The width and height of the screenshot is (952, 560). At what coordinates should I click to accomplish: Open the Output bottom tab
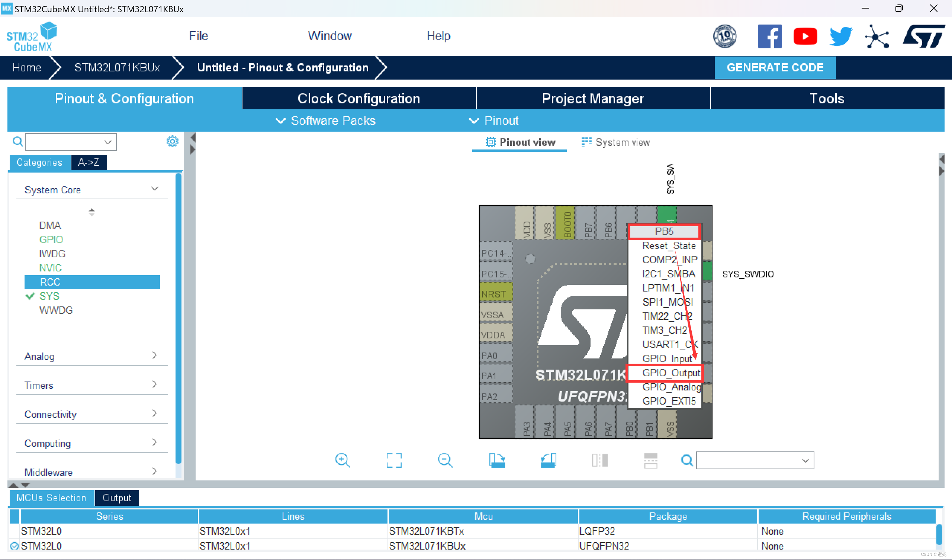click(x=117, y=498)
